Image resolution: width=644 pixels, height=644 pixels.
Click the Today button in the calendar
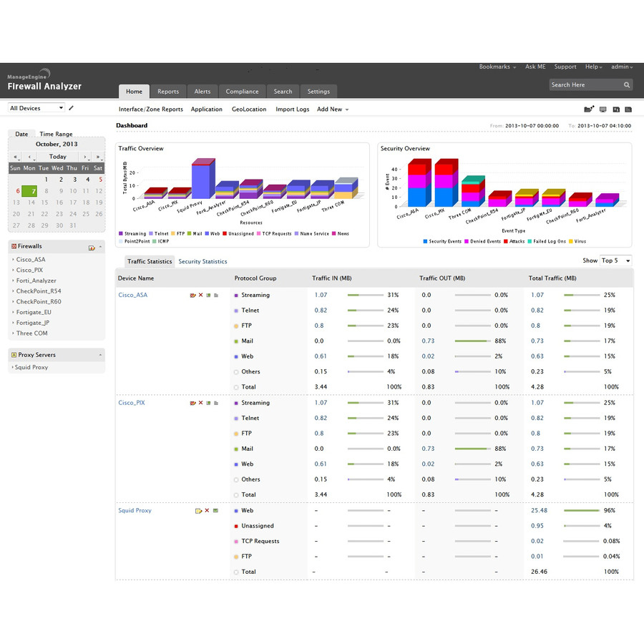(57, 157)
